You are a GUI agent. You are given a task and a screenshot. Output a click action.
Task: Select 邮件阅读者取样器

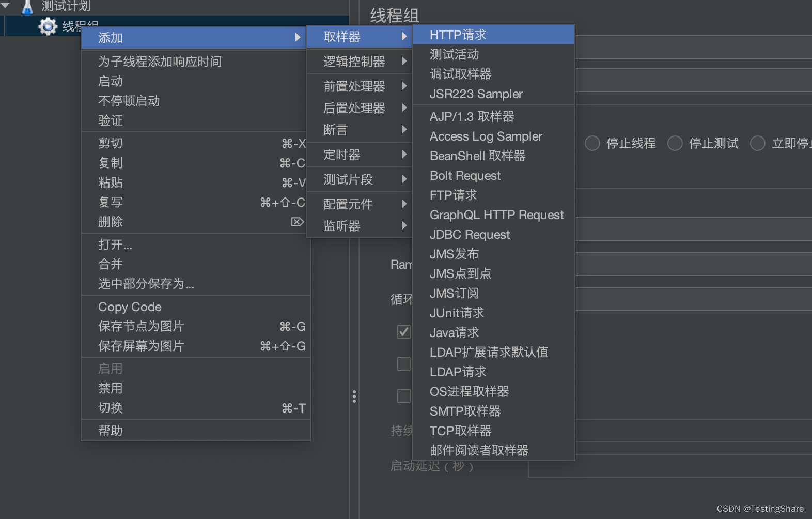click(494, 450)
